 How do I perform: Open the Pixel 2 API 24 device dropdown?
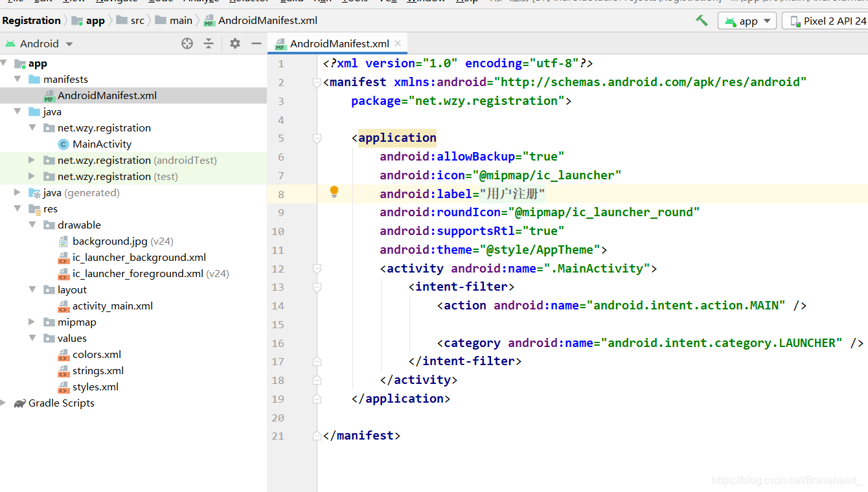click(825, 21)
